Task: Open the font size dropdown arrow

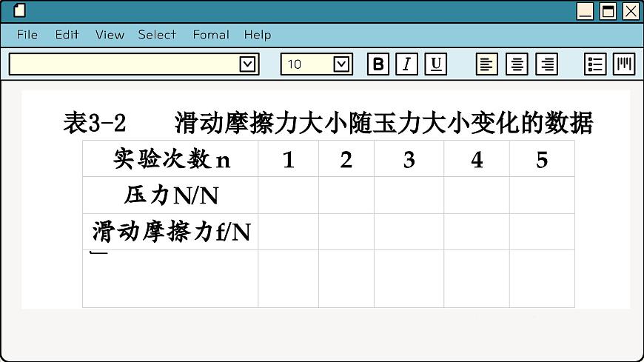Action: tap(341, 64)
